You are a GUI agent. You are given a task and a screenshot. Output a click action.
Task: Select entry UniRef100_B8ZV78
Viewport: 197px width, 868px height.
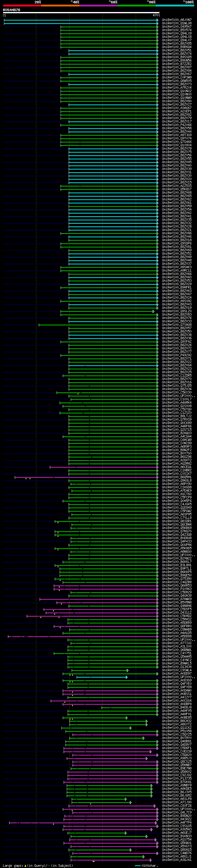click(177, 149)
